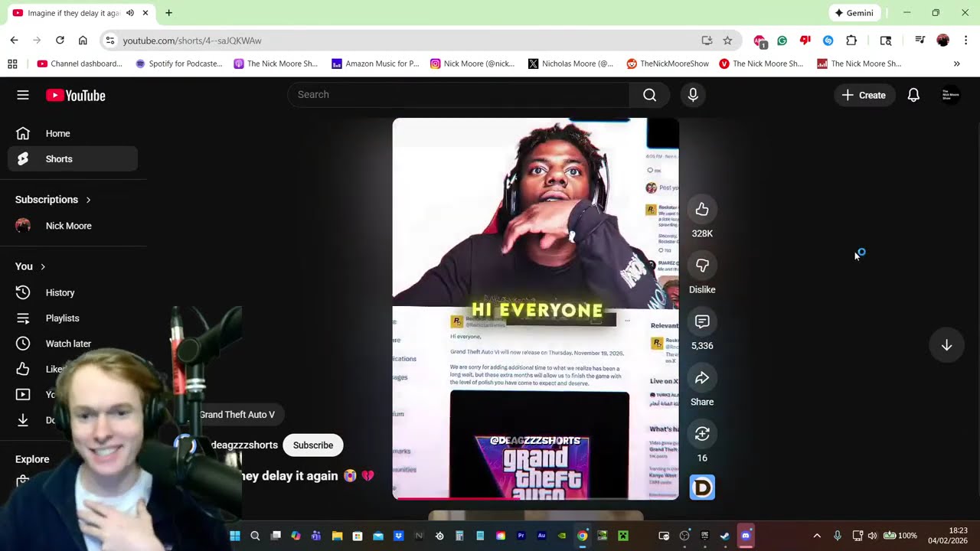This screenshot has width=980, height=551.
Task: Subscribe to deagzzzshorts
Action: 313,445
